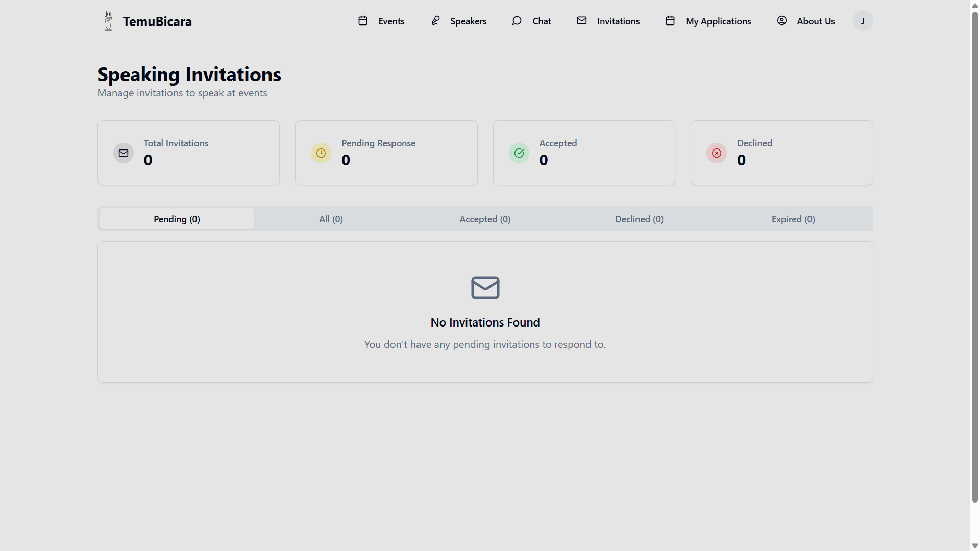Select the Pending (0) tab
This screenshot has width=980, height=551.
point(177,219)
